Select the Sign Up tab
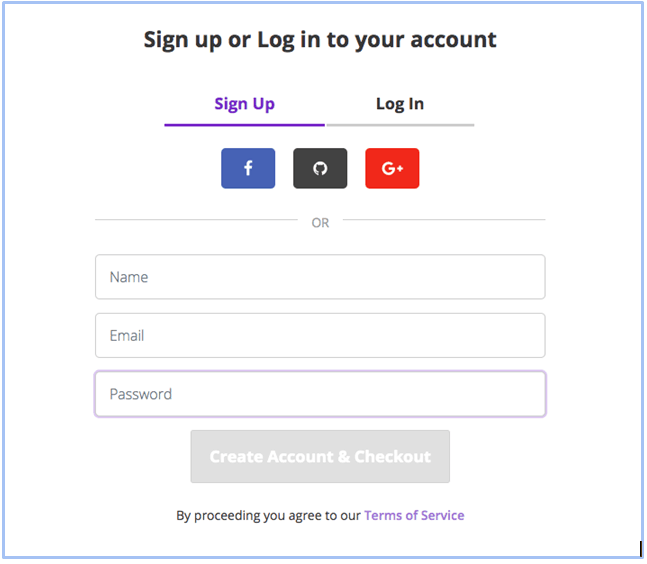This screenshot has height=564, width=647. point(244,104)
